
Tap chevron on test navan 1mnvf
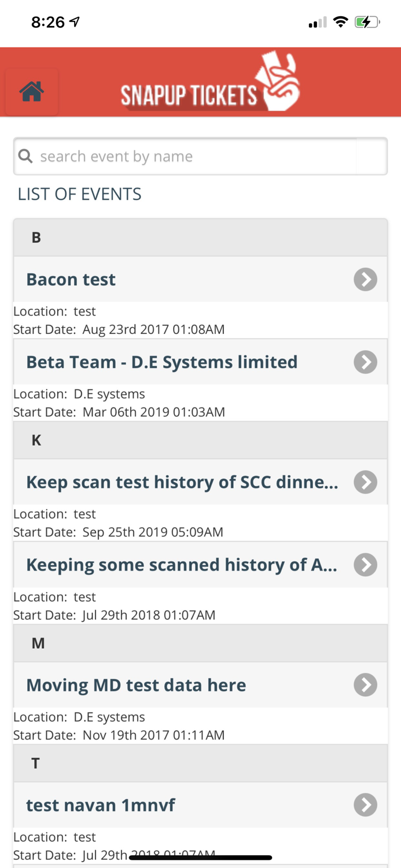[365, 805]
